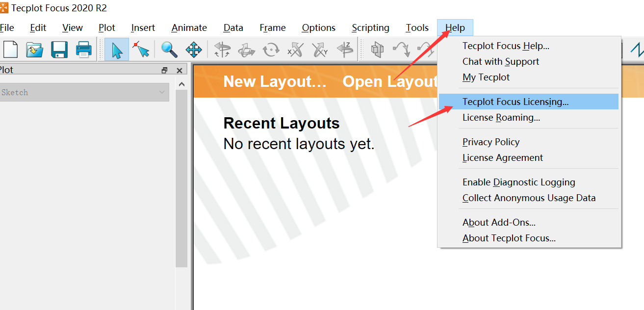Open the Plot menu

(x=107, y=28)
